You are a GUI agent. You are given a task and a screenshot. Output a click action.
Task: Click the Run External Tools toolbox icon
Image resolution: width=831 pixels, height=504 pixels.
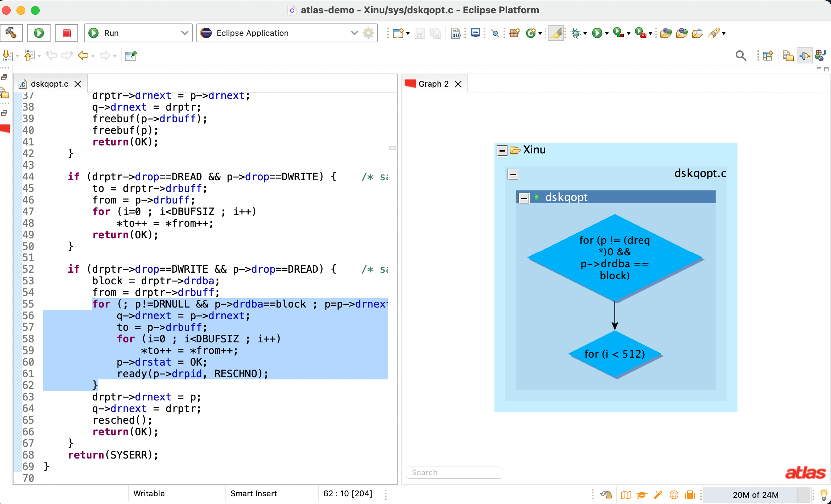click(640, 33)
